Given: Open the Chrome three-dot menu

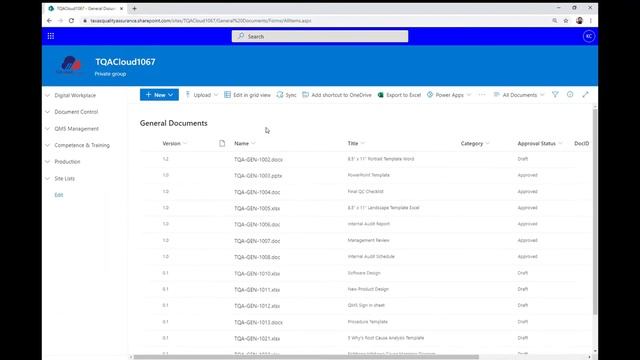Looking at the screenshot, I should coord(591,20).
